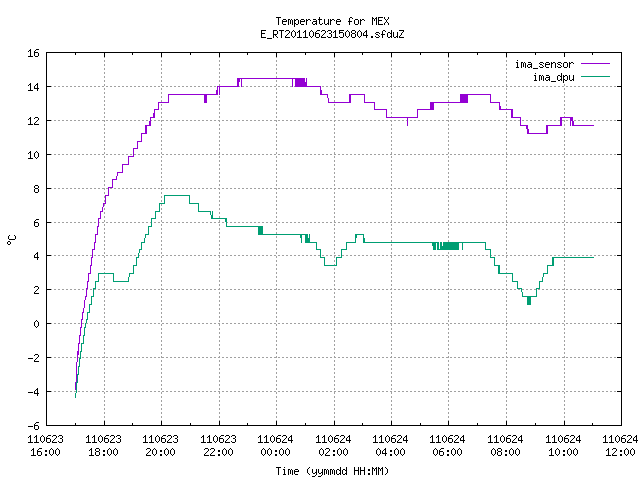Click the x-axis tick label 110624 10:00
The image size is (640, 480).
pyautogui.click(x=564, y=446)
